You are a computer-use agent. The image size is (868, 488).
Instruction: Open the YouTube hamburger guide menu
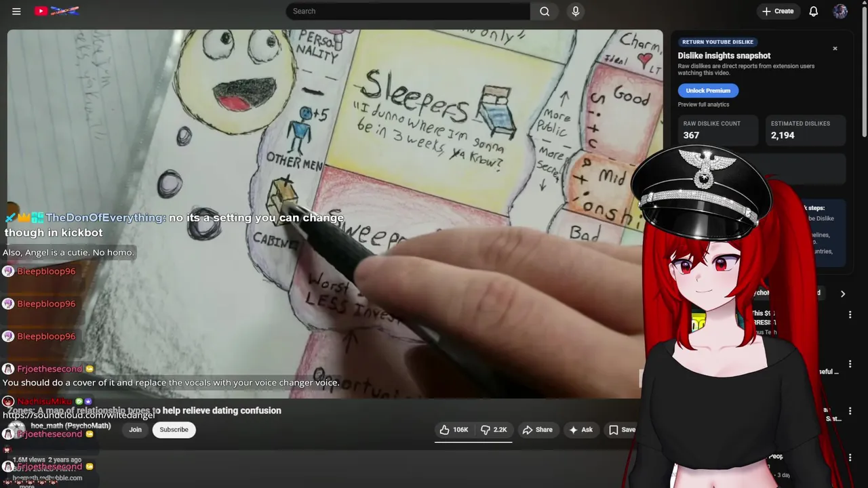point(16,11)
